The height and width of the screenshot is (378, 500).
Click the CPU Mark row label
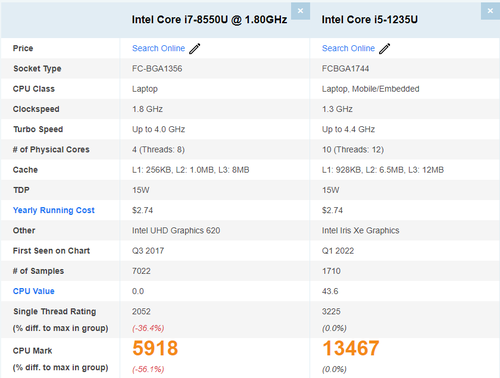click(32, 351)
